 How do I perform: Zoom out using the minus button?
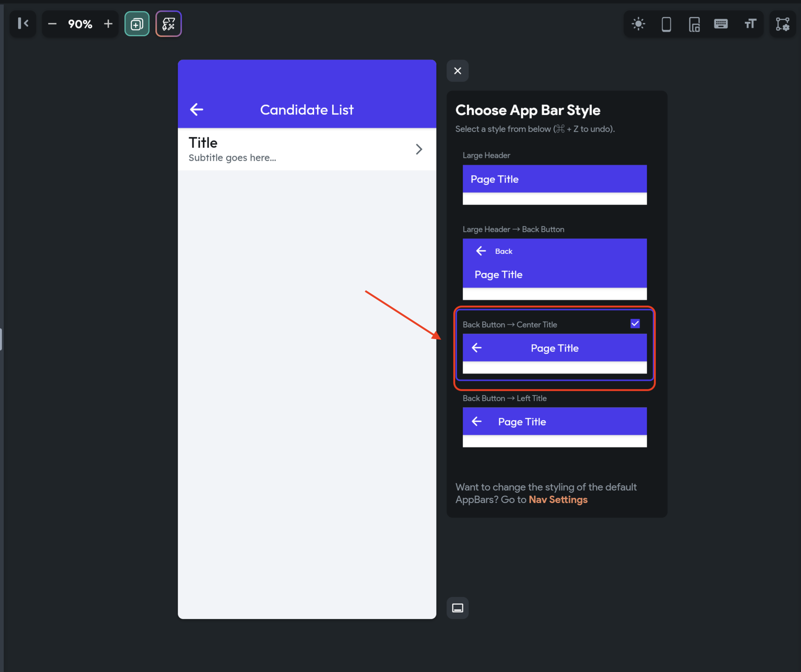(x=52, y=24)
